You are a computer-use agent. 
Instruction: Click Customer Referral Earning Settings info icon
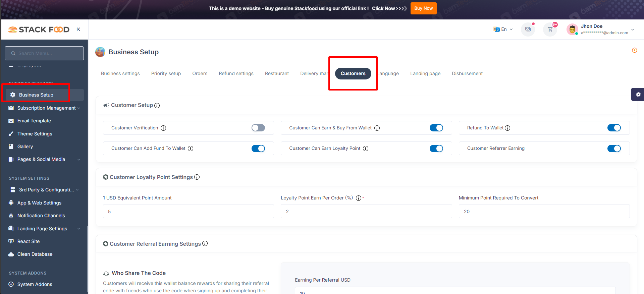[205, 243]
